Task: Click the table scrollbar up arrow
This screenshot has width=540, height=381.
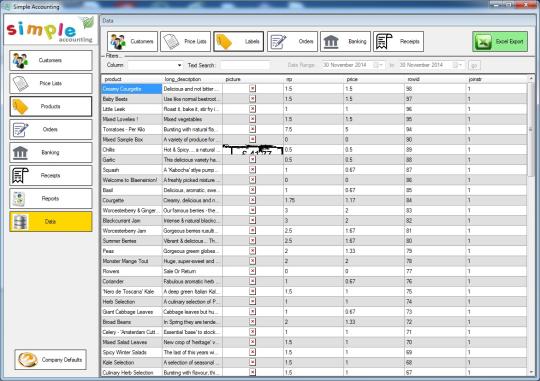Action: point(531,79)
